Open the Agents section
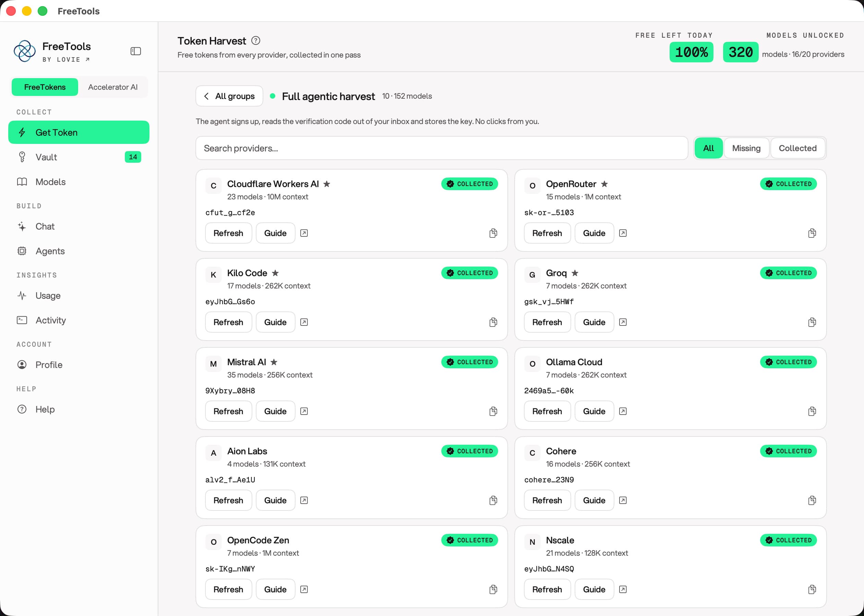The height and width of the screenshot is (616, 864). 79,251
